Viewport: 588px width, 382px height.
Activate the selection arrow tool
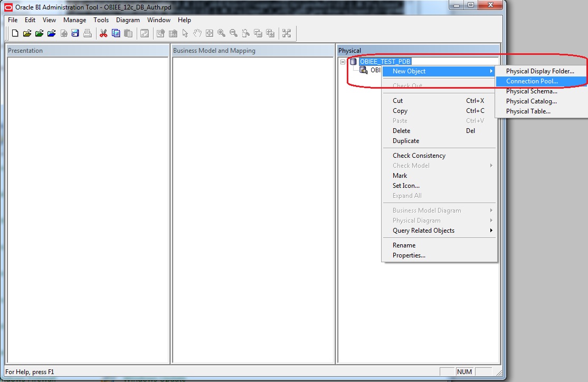tap(186, 33)
